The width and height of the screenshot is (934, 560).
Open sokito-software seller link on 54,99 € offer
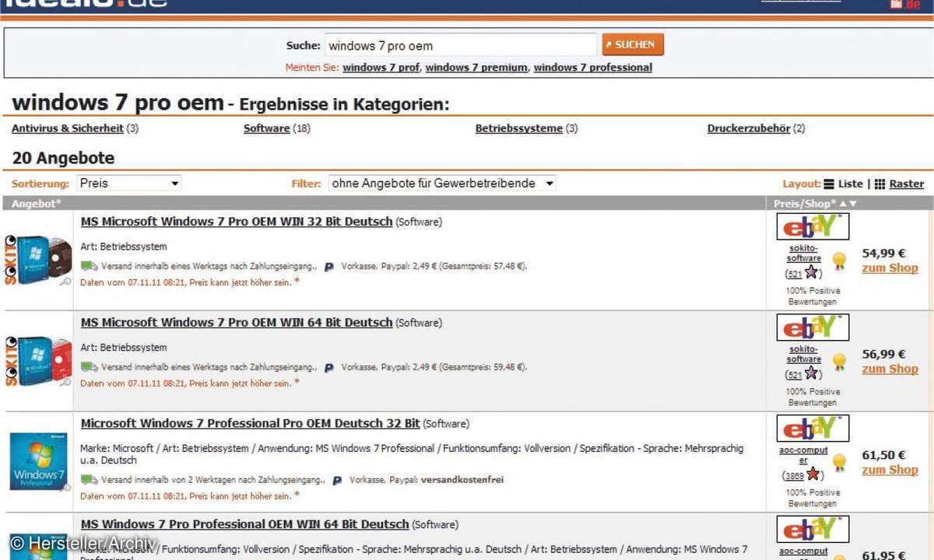pos(803,254)
